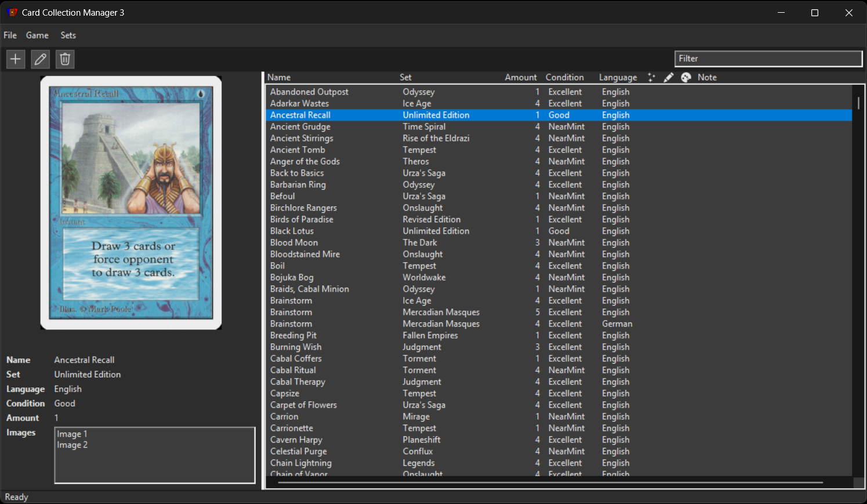This screenshot has height=504, width=867.
Task: Select the Befoul row
Action: tap(559, 196)
